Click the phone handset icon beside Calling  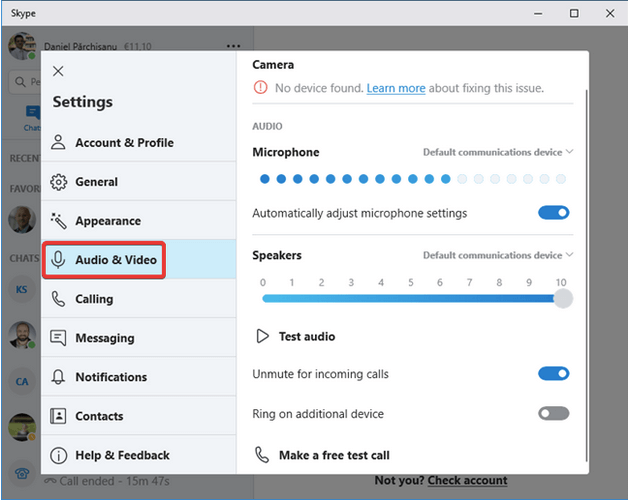[58, 299]
